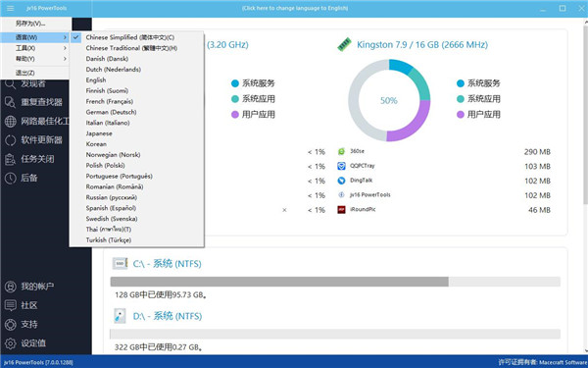The image size is (588, 368).
Task: Open the hamburger menu icon
Action: coord(10,8)
